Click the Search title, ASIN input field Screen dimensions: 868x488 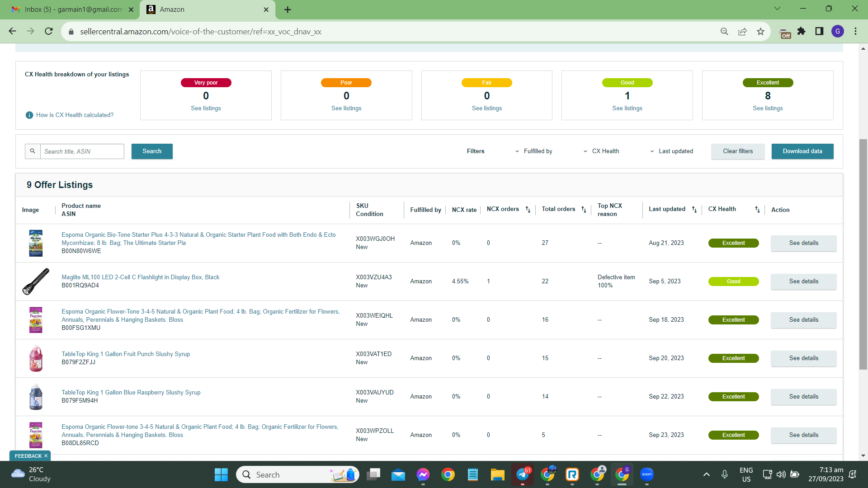click(82, 151)
